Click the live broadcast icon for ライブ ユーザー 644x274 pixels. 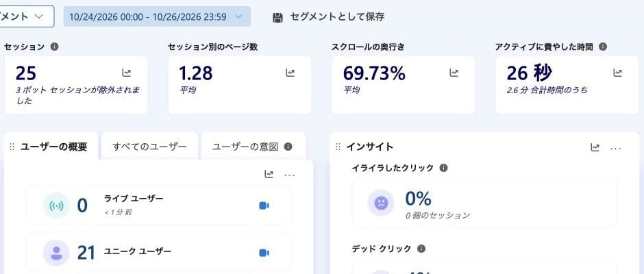pos(56,206)
